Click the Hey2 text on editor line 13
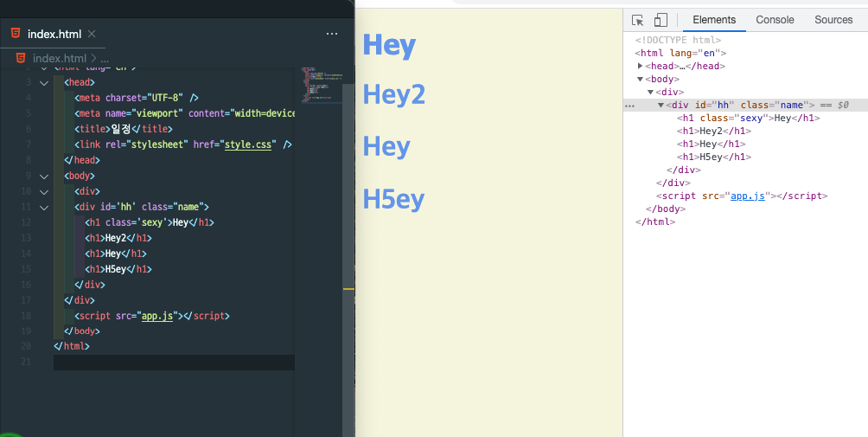868x437 pixels. pos(116,238)
